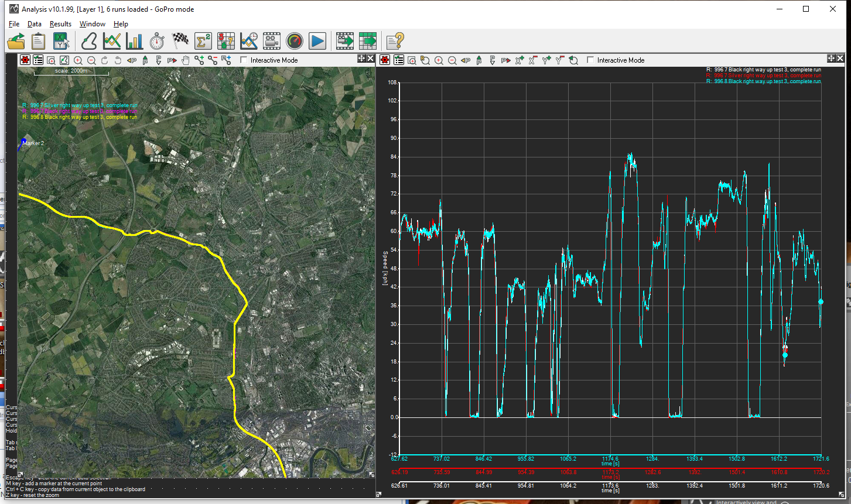The height and width of the screenshot is (504, 851).
Task: Pan the graph left
Action: tap(466, 60)
